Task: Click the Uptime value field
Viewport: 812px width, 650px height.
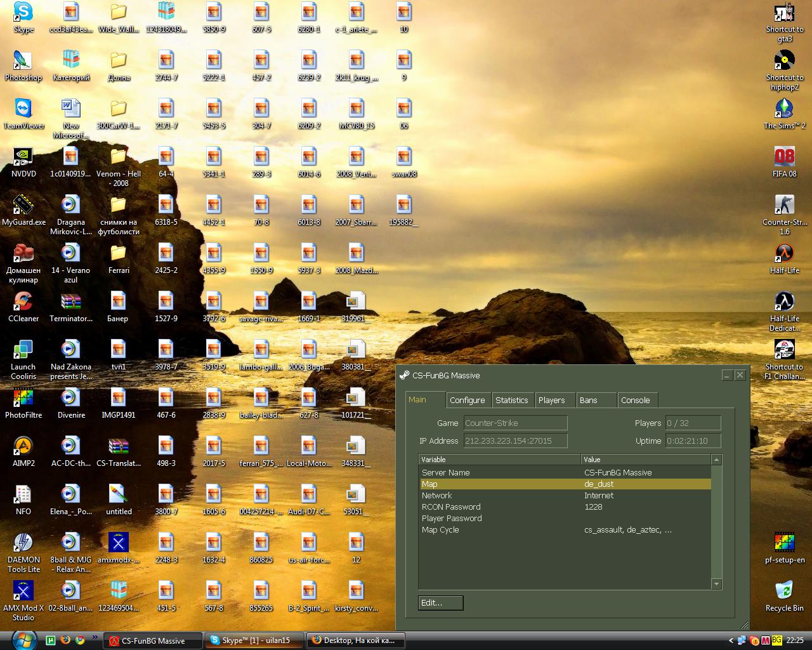Action: coord(693,441)
